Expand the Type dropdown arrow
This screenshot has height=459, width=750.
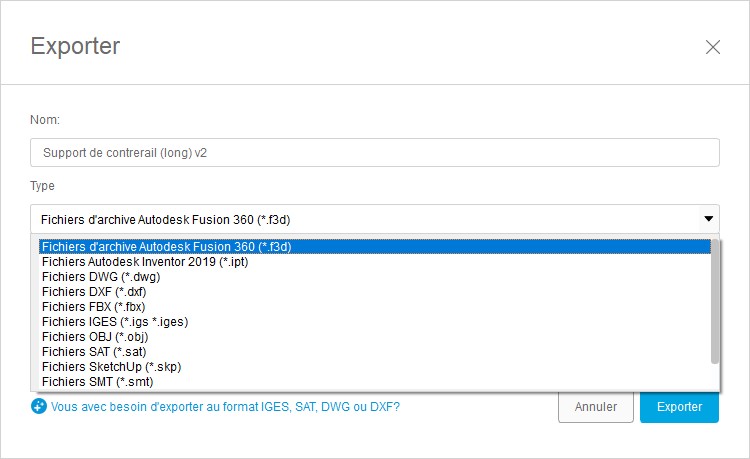[x=708, y=219]
